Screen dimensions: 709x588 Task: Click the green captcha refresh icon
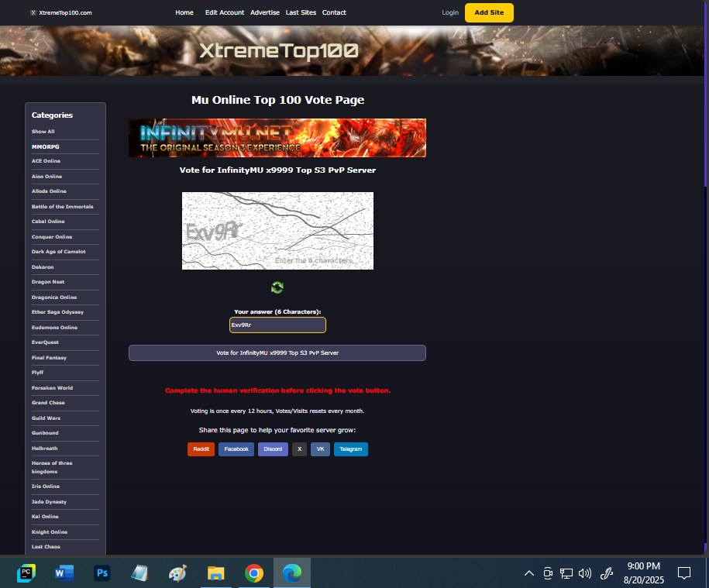277,287
